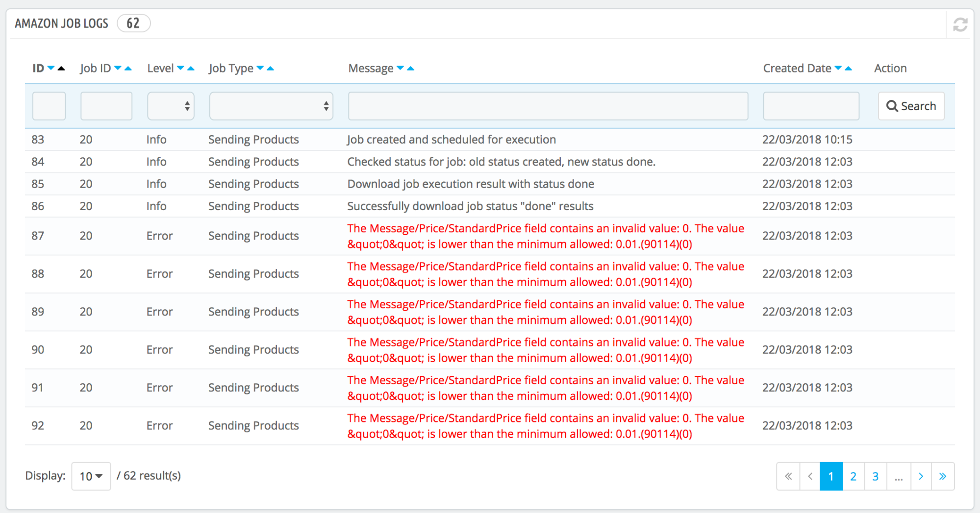Sort Job Type column descending arrow
The image size is (980, 513).
click(x=260, y=68)
